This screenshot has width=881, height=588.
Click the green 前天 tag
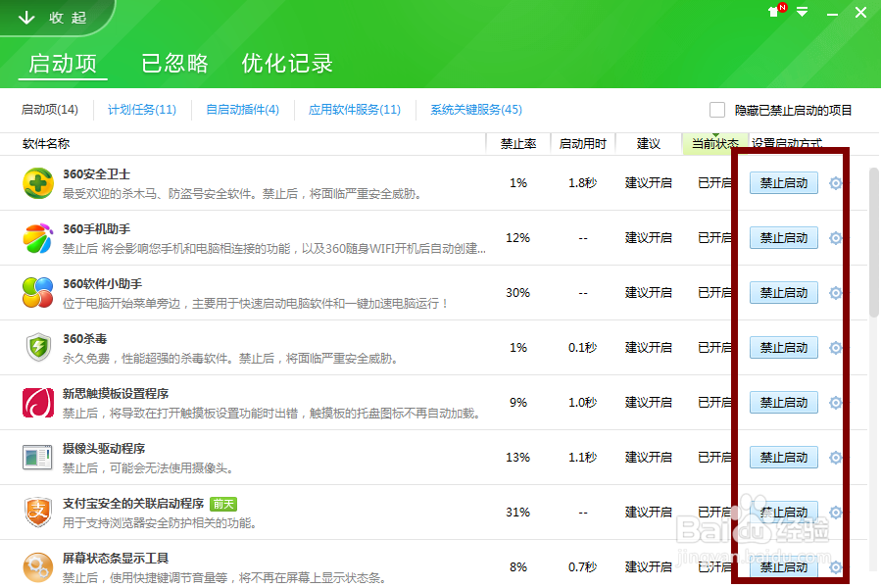click(223, 504)
